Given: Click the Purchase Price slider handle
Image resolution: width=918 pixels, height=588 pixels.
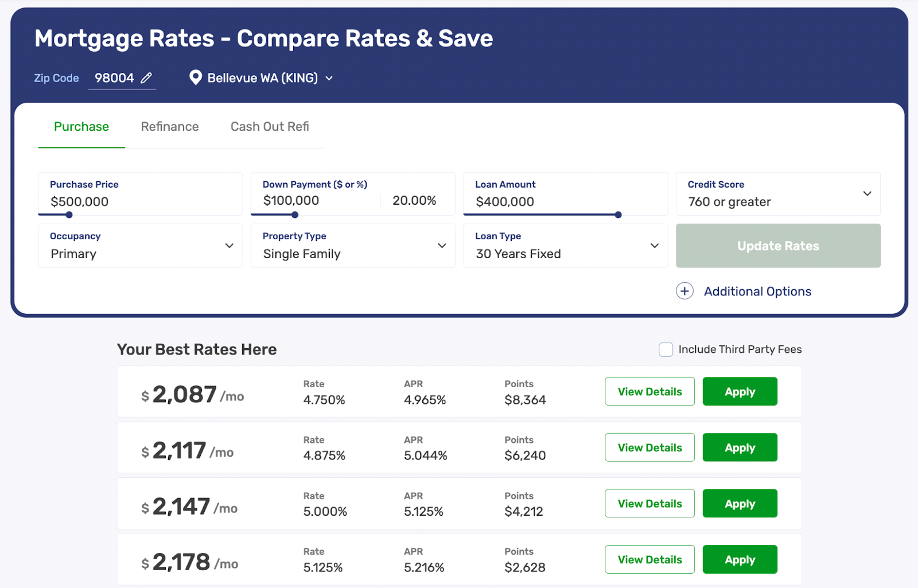Looking at the screenshot, I should [69, 215].
